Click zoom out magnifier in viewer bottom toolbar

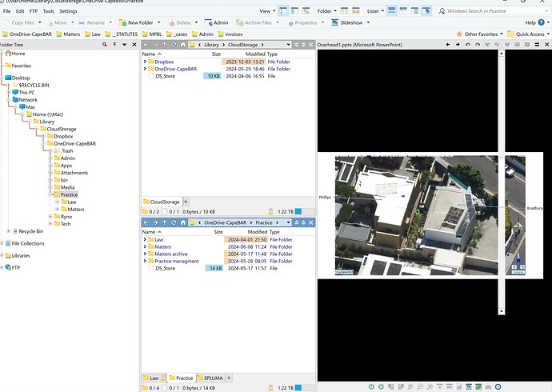coord(420,386)
